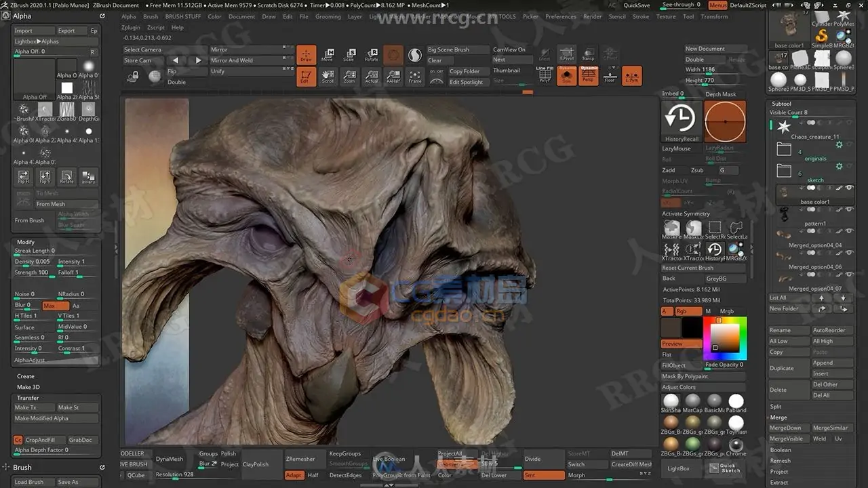Screen dimensions: 868x488
Task: Click the color picker gradient square
Action: click(x=725, y=338)
